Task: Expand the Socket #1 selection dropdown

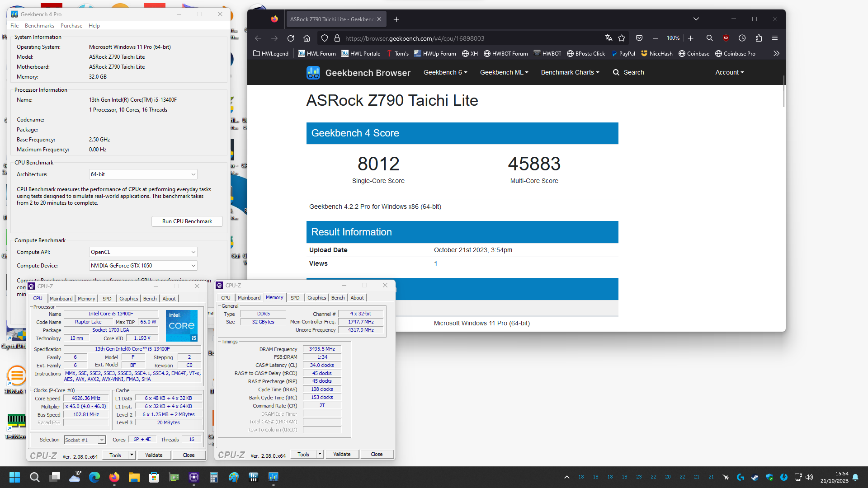Action: (85, 440)
